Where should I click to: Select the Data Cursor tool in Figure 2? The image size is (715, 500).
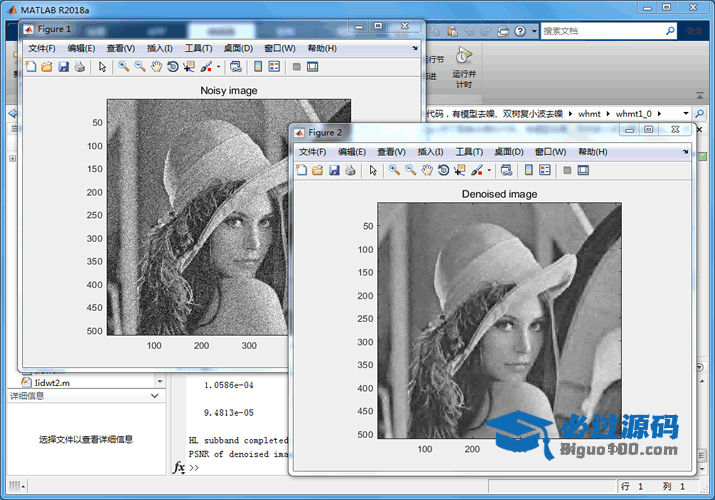tap(459, 170)
